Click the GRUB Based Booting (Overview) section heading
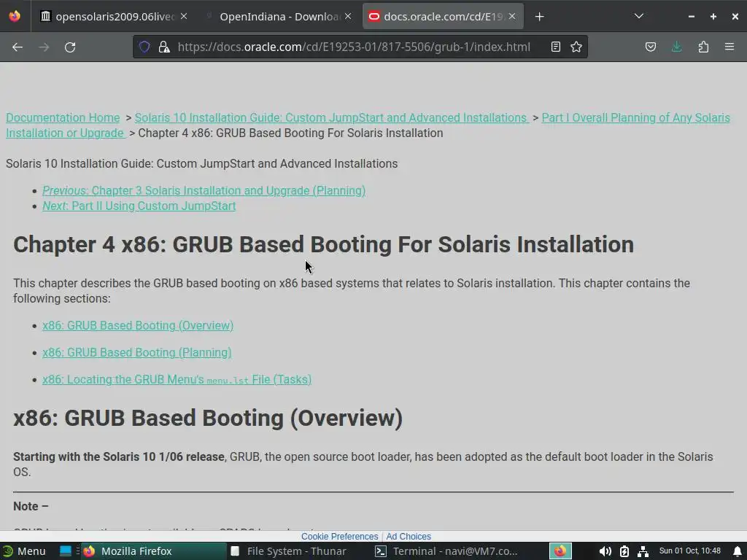Screen dimensions: 747x560 point(208,418)
